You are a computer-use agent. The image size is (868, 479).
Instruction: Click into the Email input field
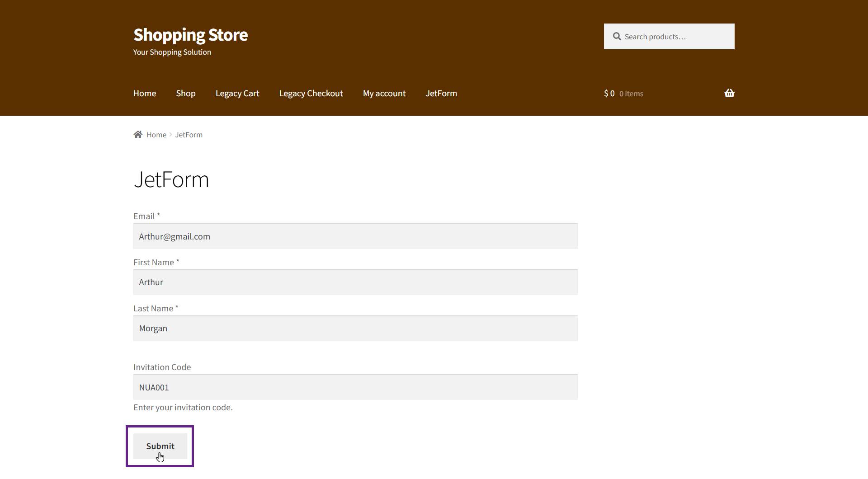(355, 236)
